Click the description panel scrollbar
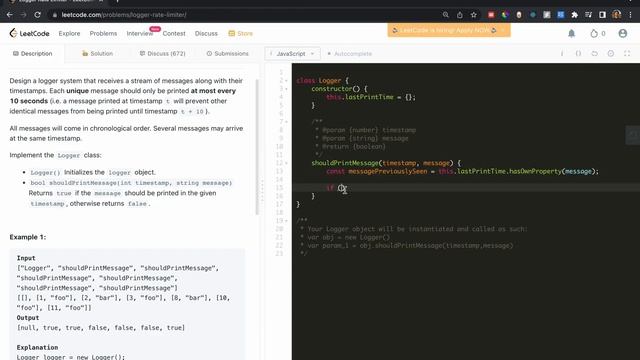 pos(257,147)
